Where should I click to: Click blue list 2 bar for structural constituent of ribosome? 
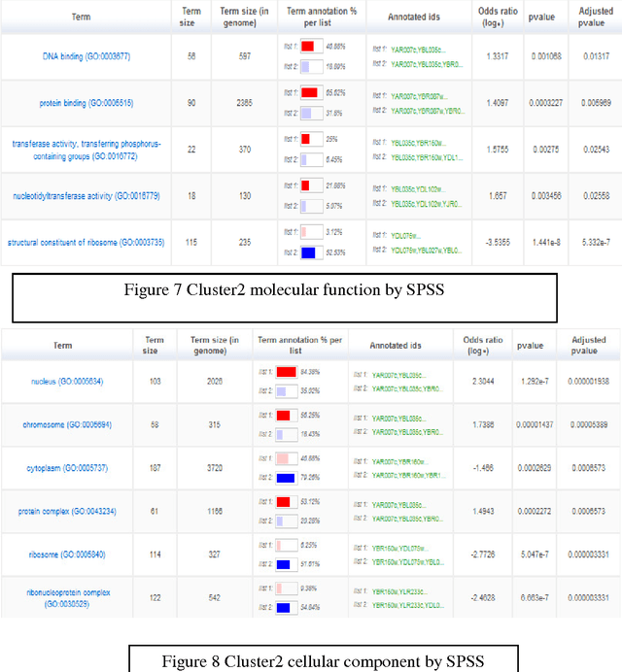coord(310,252)
